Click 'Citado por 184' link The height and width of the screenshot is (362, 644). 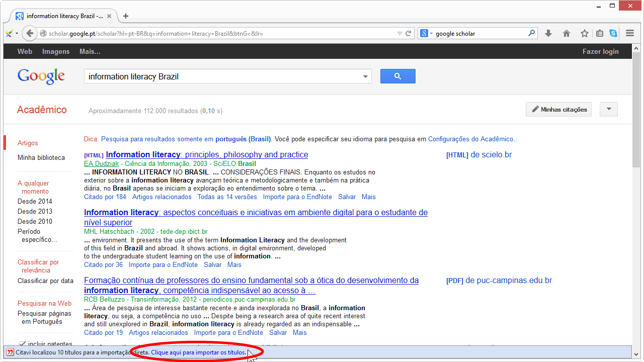[105, 197]
